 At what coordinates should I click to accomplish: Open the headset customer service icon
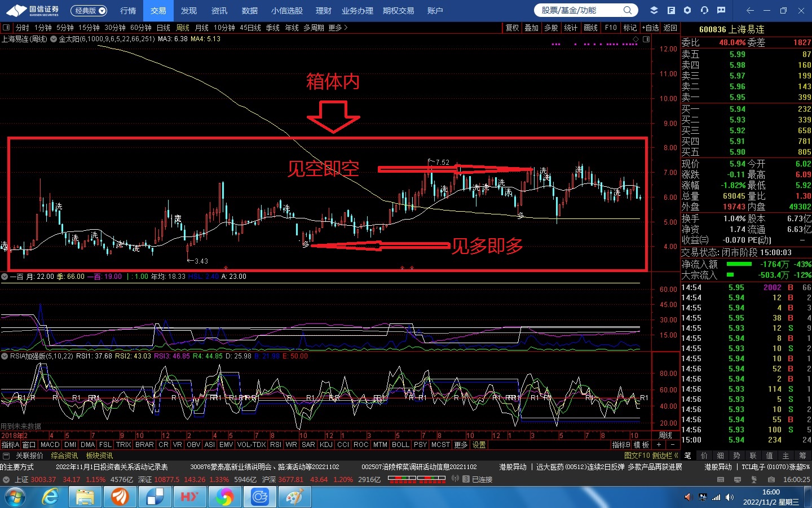coord(704,10)
